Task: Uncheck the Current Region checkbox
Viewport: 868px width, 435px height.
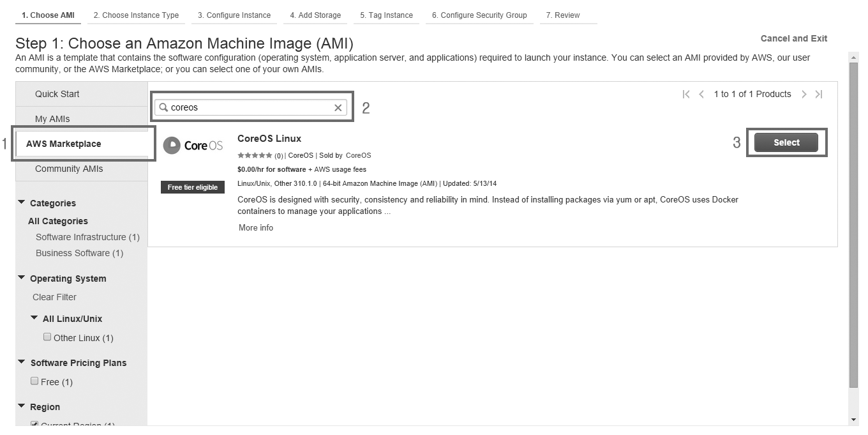Action: pos(34,424)
